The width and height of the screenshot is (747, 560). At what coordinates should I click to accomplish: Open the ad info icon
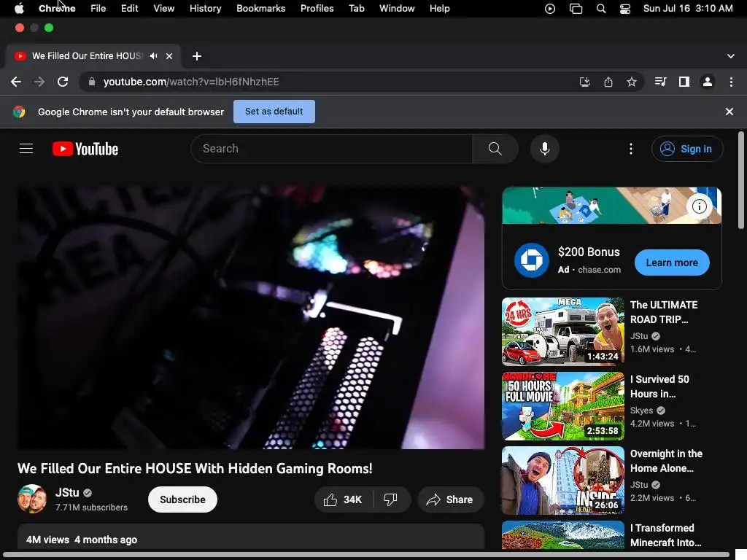700,206
